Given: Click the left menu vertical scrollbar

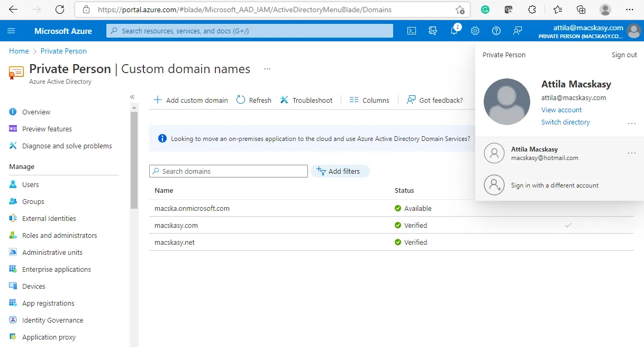Looking at the screenshot, I should click(x=134, y=159).
